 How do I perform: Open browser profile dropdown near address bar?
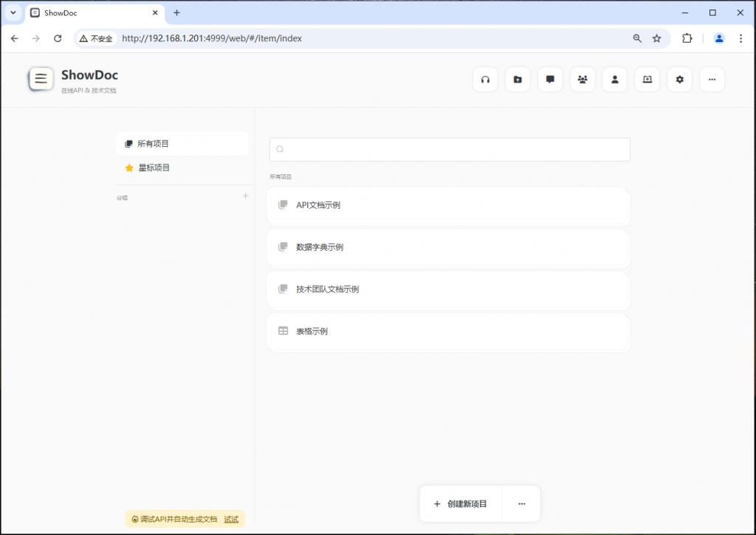[719, 38]
